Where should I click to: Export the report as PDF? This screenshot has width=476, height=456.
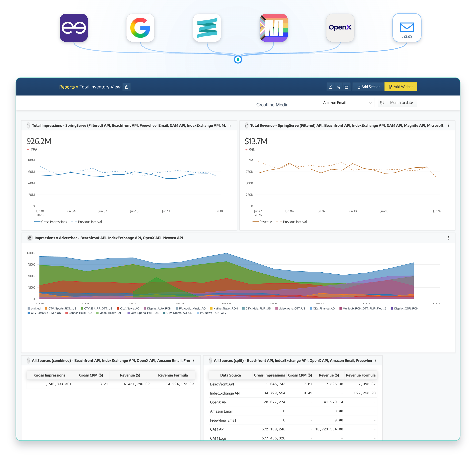pos(331,87)
